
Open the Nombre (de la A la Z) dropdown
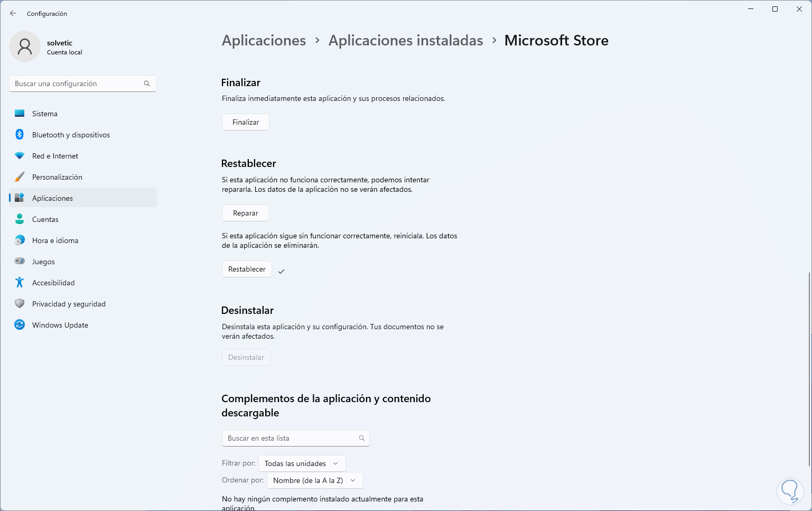pyautogui.click(x=314, y=480)
